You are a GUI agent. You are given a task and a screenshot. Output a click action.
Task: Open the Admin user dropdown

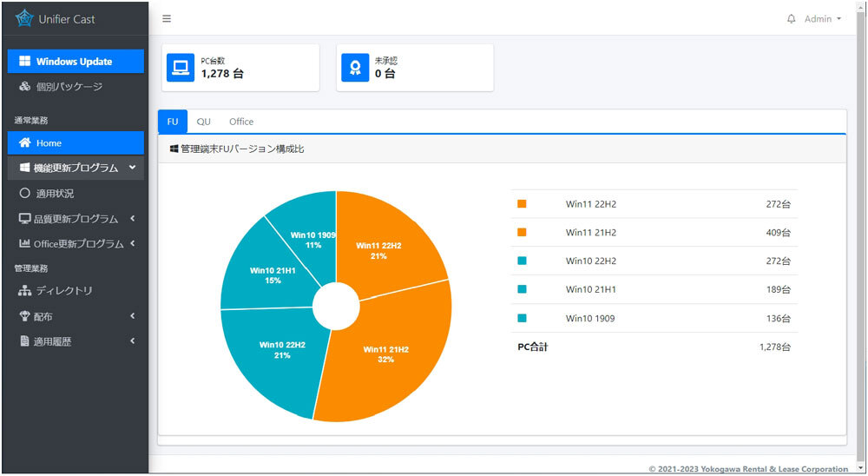pyautogui.click(x=822, y=19)
